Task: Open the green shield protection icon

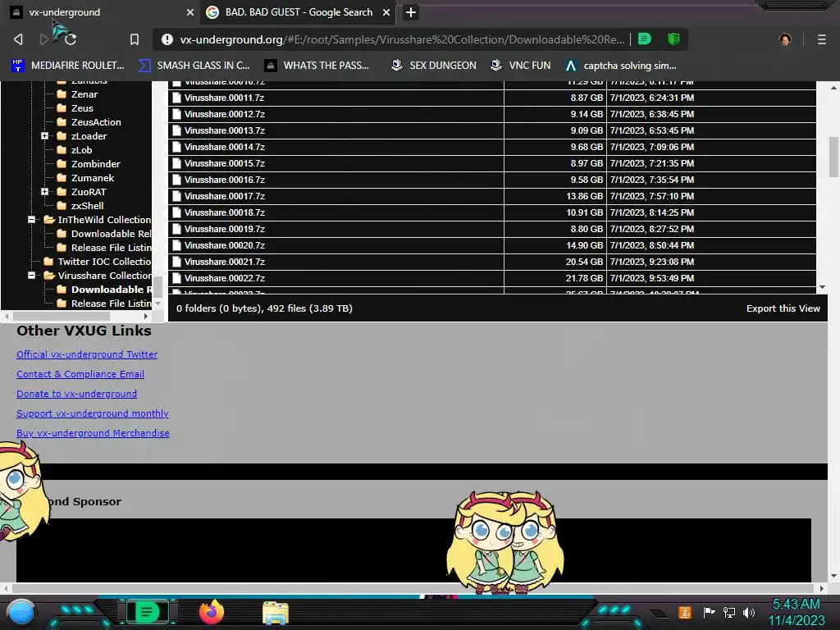Action: pos(673,39)
